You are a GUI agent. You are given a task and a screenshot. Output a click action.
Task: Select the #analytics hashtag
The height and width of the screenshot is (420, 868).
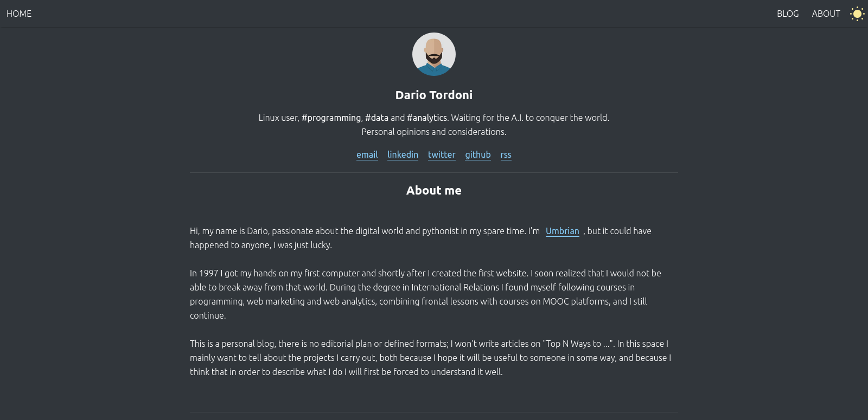[x=427, y=118]
